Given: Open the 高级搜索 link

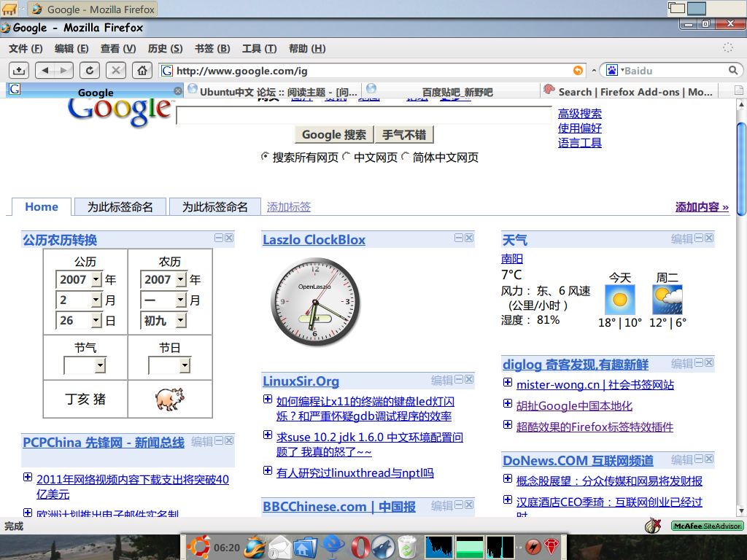Looking at the screenshot, I should (x=580, y=114).
